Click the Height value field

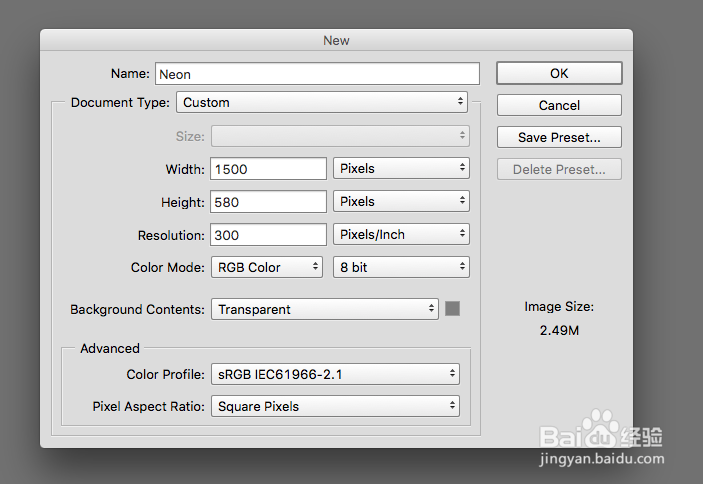click(269, 201)
